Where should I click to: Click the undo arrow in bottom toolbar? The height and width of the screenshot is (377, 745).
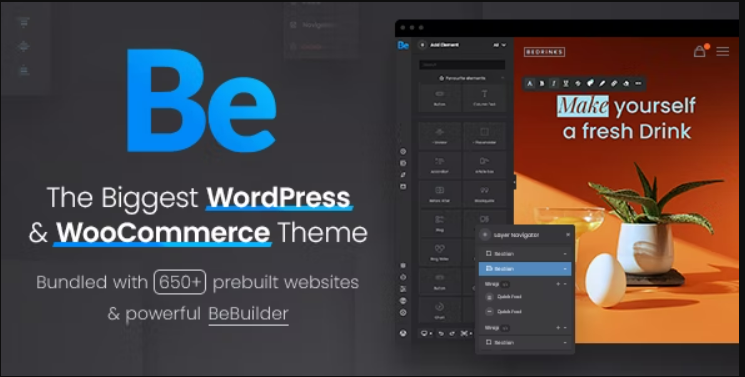point(441,334)
